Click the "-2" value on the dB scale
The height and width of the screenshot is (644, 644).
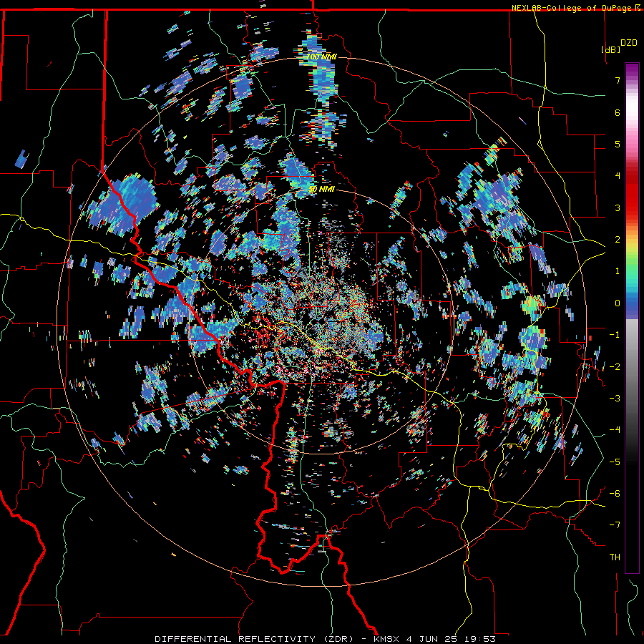[x=615, y=367]
